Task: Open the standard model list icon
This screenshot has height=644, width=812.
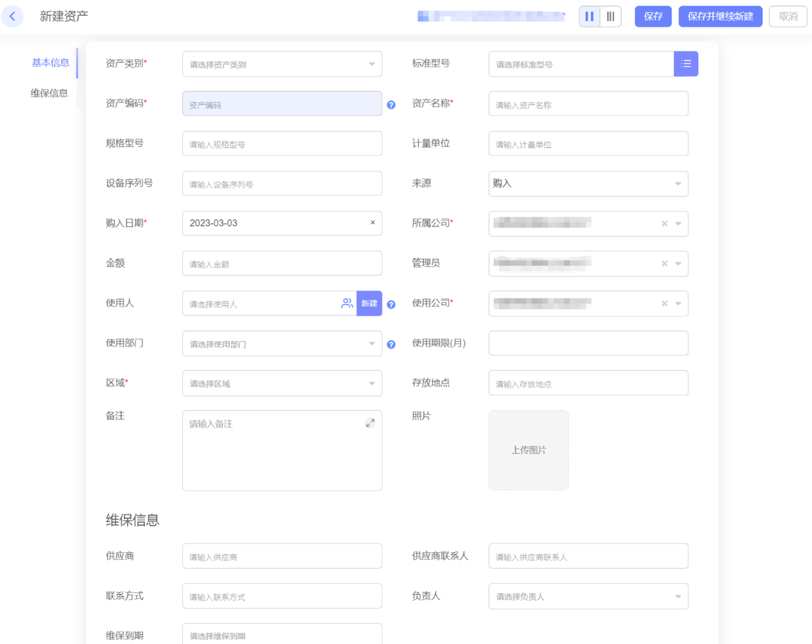Action: 686,64
